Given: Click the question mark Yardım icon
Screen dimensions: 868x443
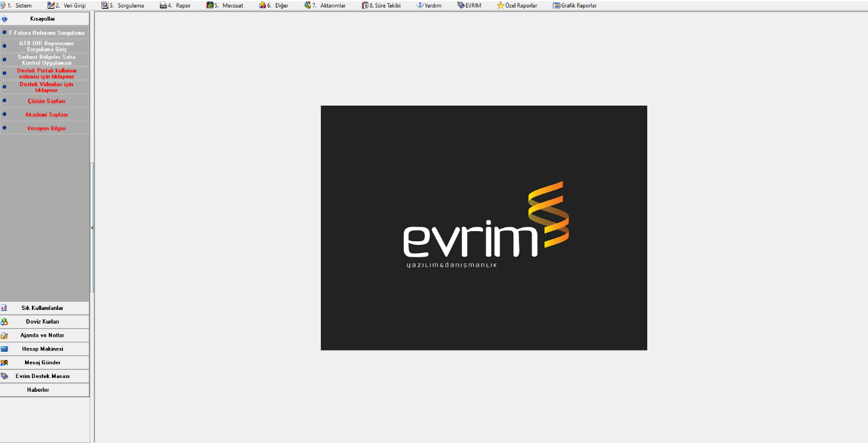Looking at the screenshot, I should tap(420, 6).
